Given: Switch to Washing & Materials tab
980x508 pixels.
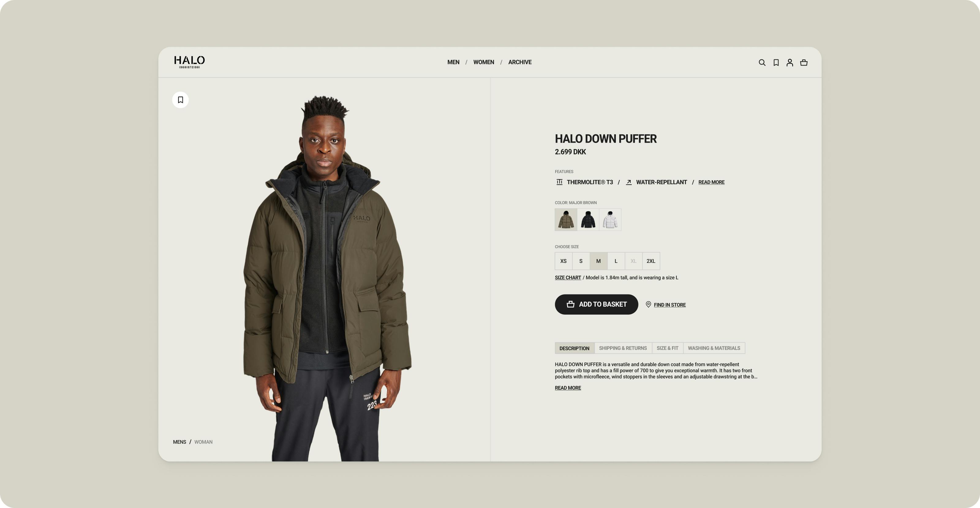Looking at the screenshot, I should (x=714, y=348).
